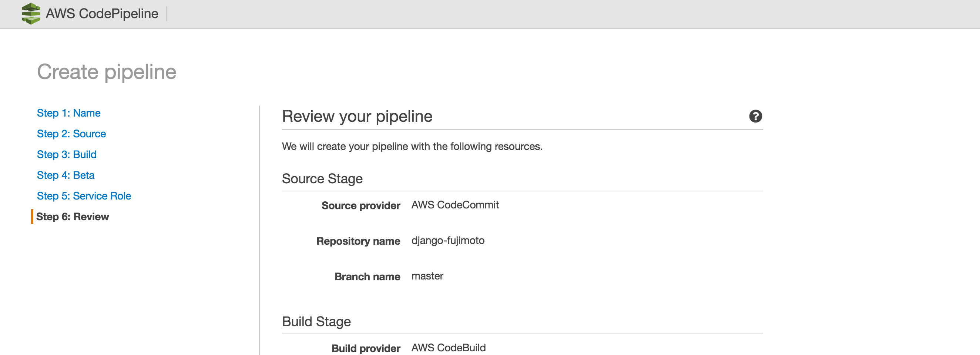This screenshot has width=980, height=355.
Task: Open Step 2: Source settings
Action: [x=71, y=134]
